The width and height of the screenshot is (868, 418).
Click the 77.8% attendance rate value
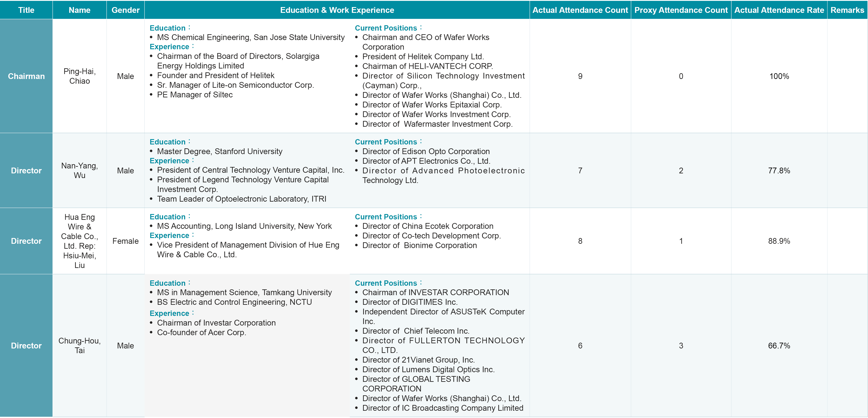tap(779, 170)
